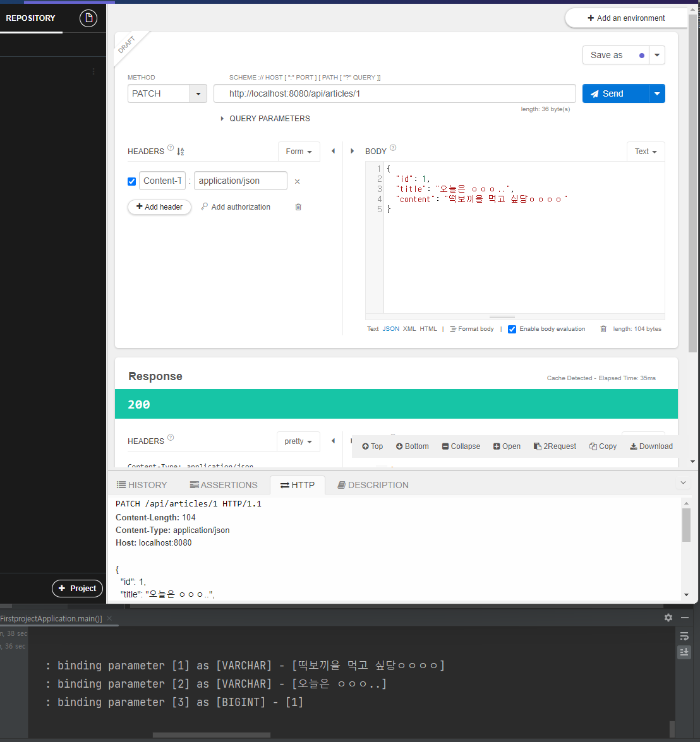Clear the body with trash icon

(x=603, y=329)
